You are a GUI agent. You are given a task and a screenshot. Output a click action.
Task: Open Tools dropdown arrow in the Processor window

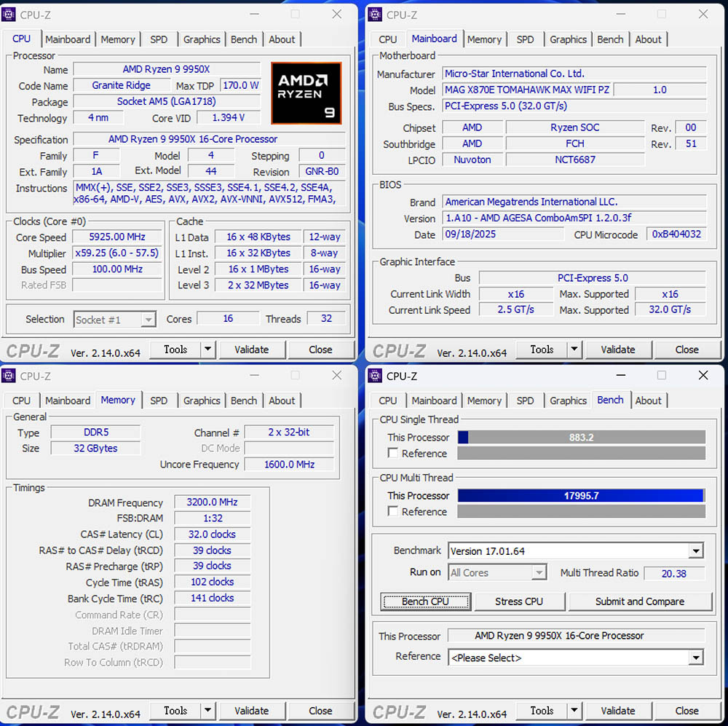(x=208, y=350)
